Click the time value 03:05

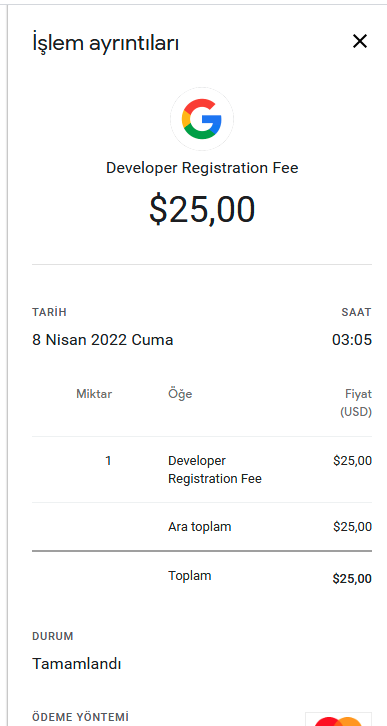pyautogui.click(x=352, y=340)
